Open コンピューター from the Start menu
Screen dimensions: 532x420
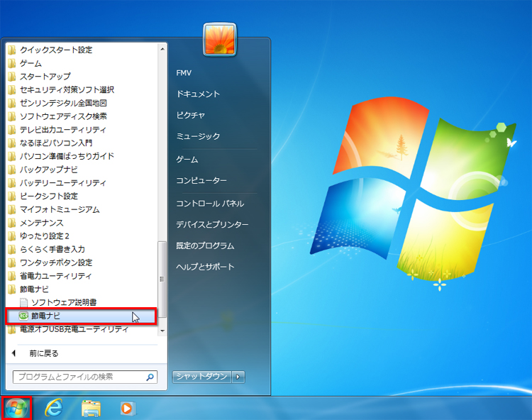[201, 180]
